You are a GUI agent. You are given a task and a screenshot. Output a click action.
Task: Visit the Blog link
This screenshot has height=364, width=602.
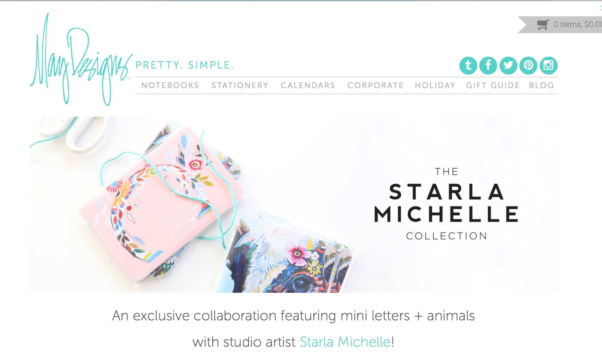(541, 85)
